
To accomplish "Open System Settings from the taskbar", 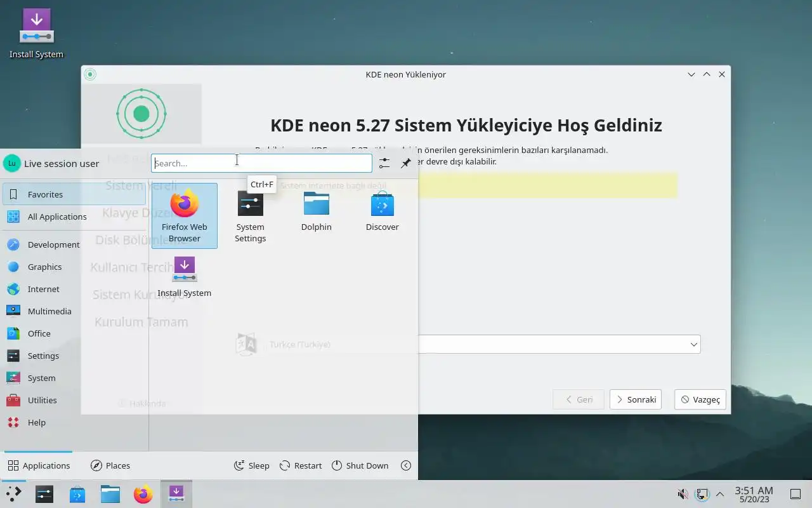I will coord(44,494).
